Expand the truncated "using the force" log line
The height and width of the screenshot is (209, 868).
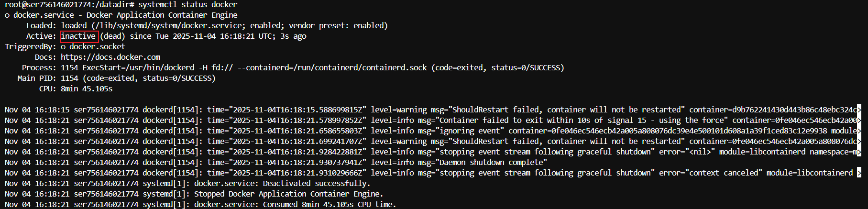coord(859,121)
